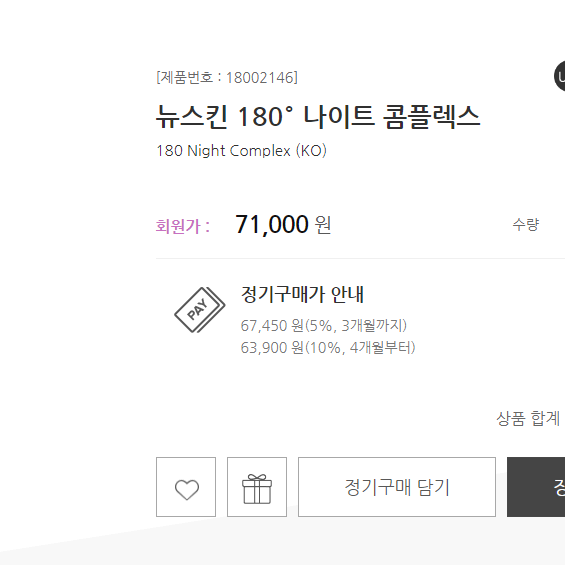Click the 67,450 원 5% discount line
This screenshot has width=565, height=565.
(324, 325)
